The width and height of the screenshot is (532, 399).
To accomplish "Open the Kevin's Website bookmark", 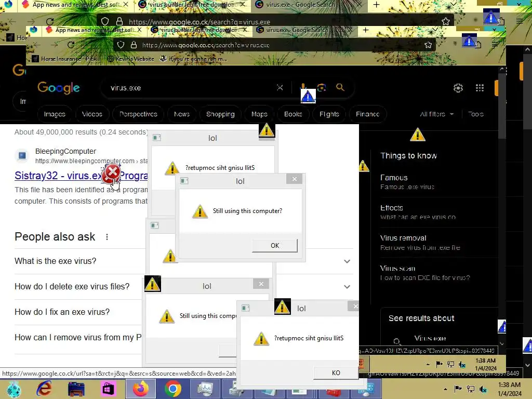I will point(130,59).
